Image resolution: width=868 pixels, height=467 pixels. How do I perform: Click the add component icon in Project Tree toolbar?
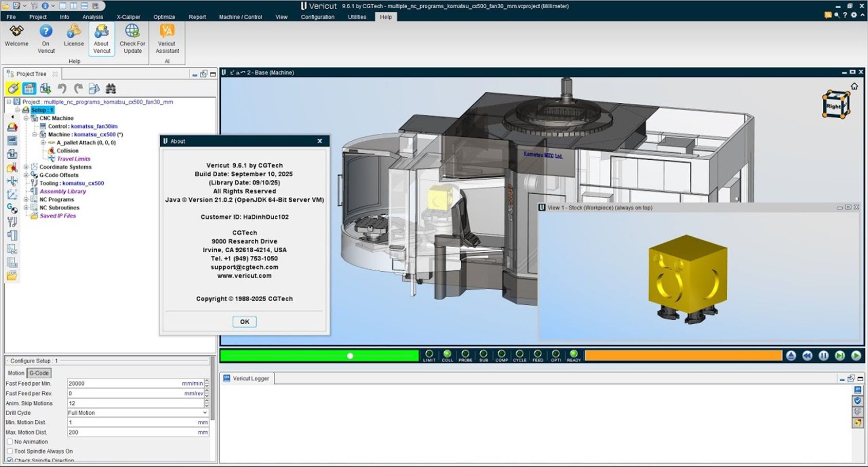pos(46,88)
